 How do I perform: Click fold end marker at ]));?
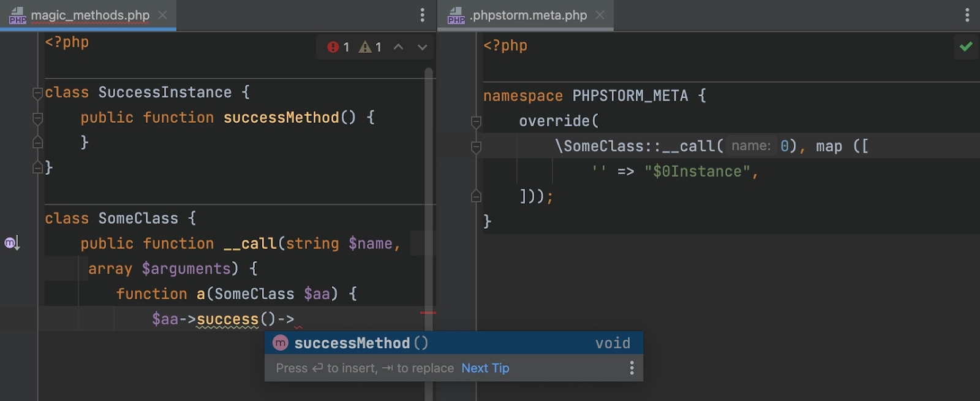(x=476, y=196)
